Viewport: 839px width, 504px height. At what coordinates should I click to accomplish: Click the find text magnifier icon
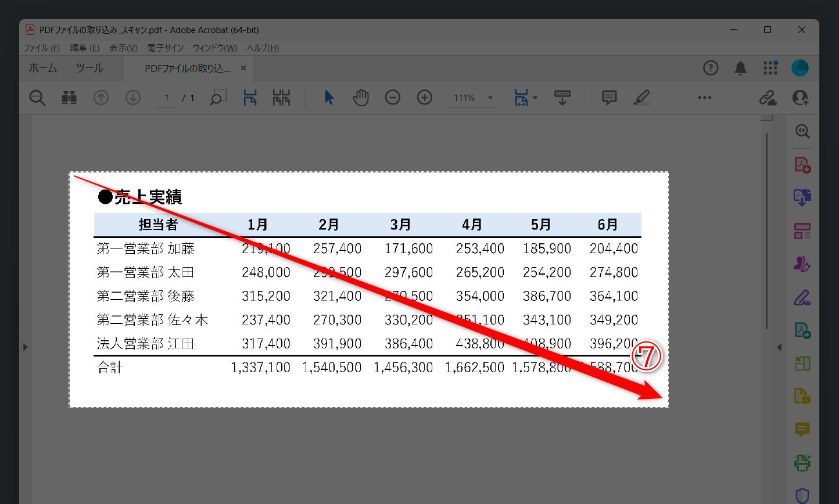pyautogui.click(x=37, y=98)
